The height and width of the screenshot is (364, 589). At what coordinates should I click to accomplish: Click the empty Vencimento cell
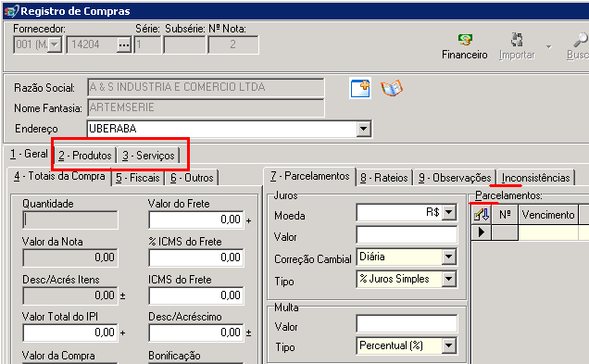(548, 232)
